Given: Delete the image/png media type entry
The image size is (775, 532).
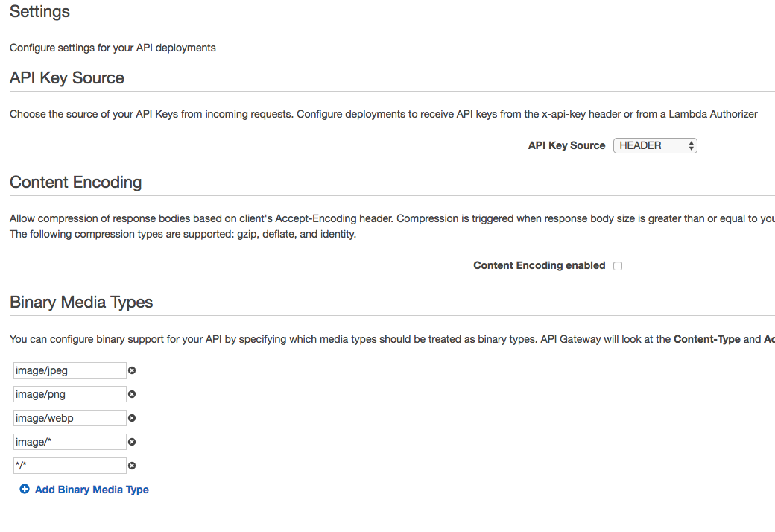Looking at the screenshot, I should pyautogui.click(x=132, y=394).
